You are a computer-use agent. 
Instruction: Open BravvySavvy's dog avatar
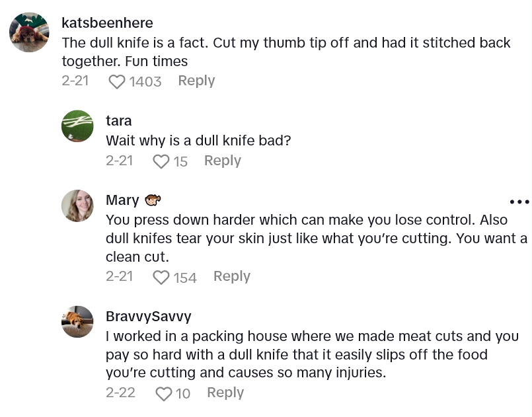[x=77, y=322]
